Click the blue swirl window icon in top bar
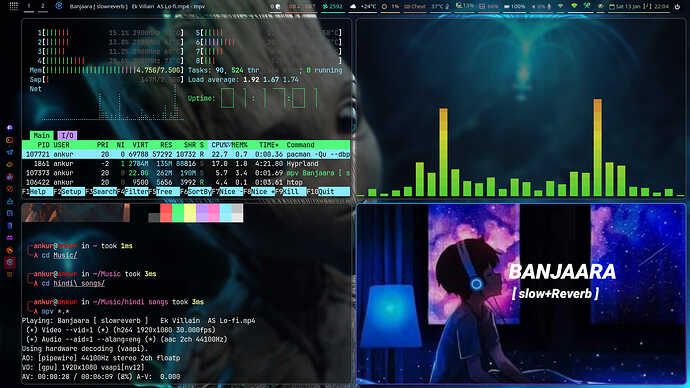The height and width of the screenshot is (388, 690). pyautogui.click(x=59, y=6)
